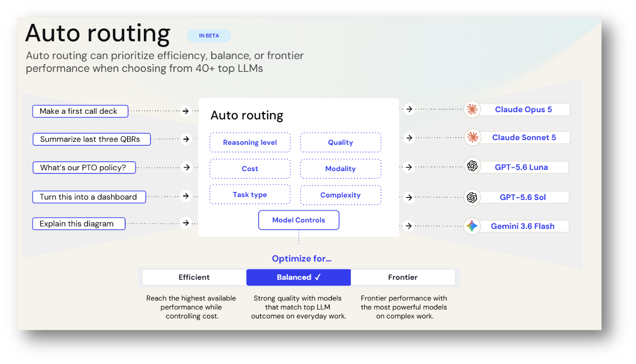Choose the Claude Opus 5 model label
The image size is (636, 364).
524,109
